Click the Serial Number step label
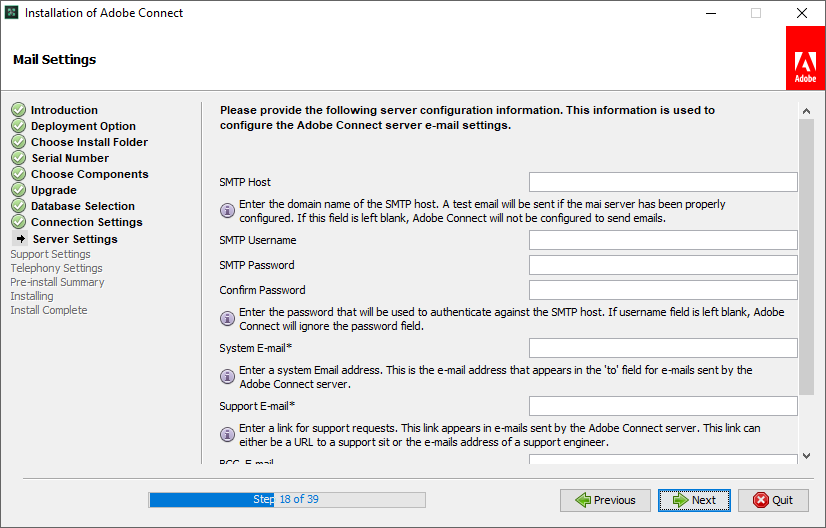 click(x=70, y=158)
